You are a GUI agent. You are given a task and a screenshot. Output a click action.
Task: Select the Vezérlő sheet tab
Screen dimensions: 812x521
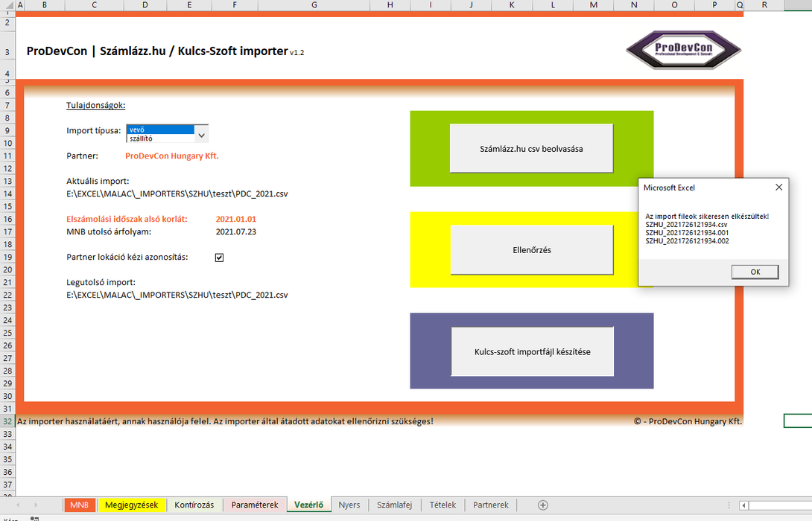pos(308,505)
